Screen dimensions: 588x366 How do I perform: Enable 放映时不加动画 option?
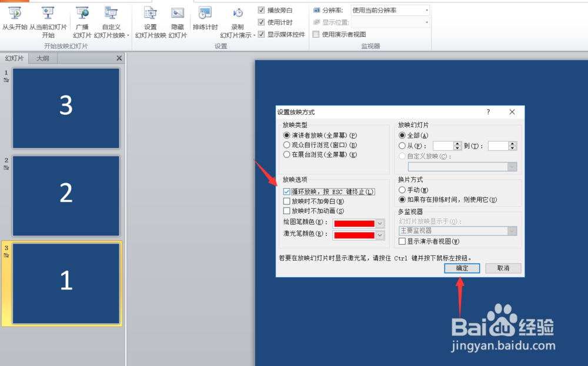pos(286,209)
